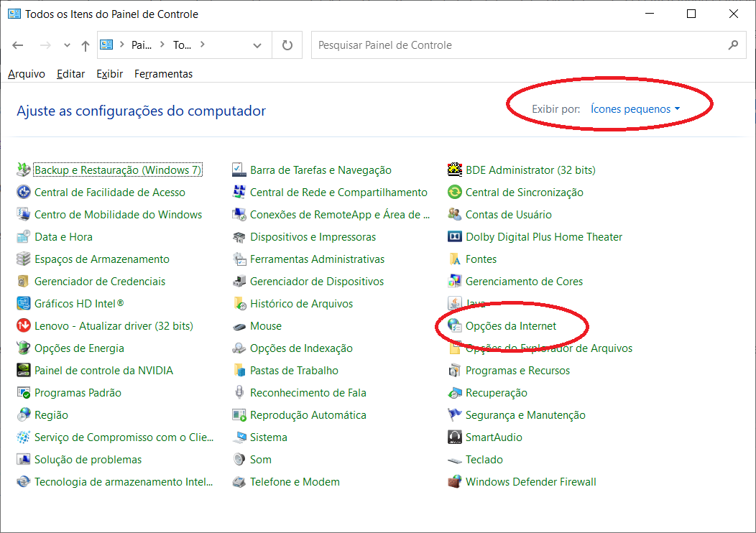Click the Telefone e Modem icon
Viewport: 756px width, 533px height.
(x=239, y=481)
